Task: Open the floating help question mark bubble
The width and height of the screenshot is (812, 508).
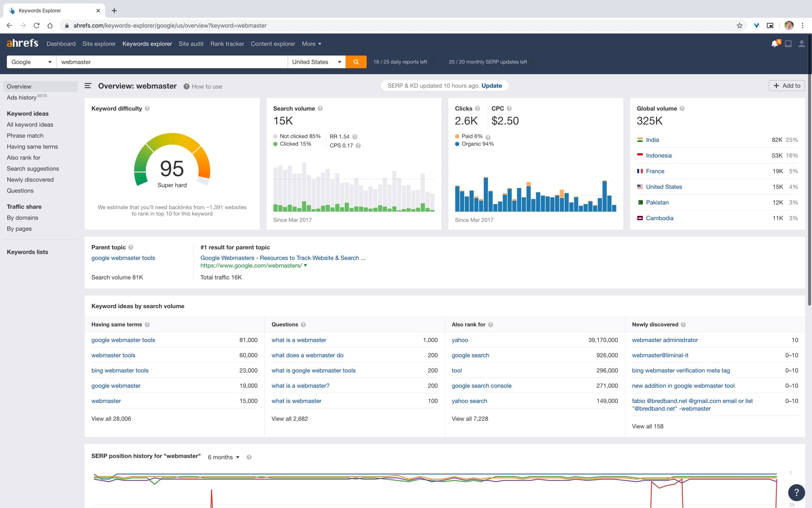Action: (x=797, y=493)
